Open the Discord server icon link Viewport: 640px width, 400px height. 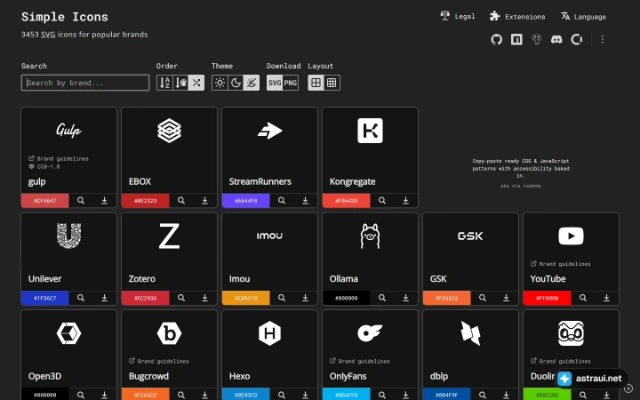[x=556, y=39]
